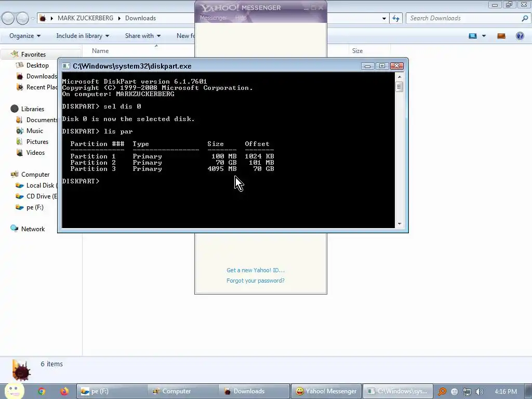Select Local Disk in Computer tree

pos(42,185)
